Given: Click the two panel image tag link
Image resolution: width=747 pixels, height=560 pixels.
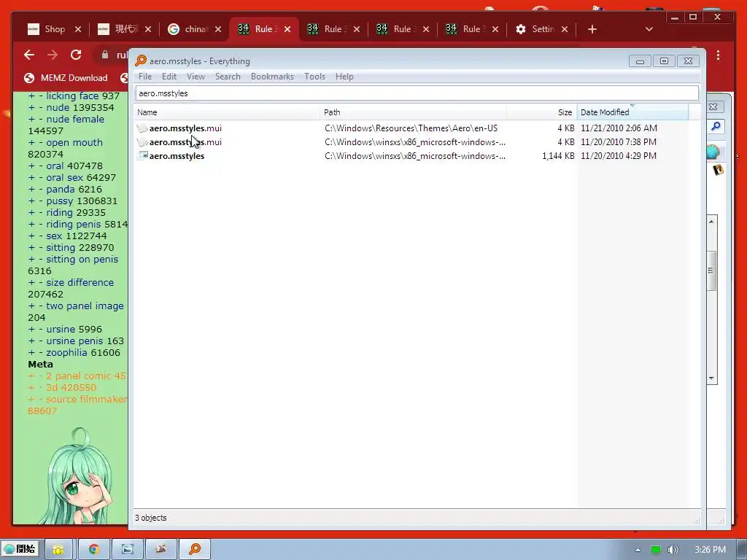Looking at the screenshot, I should 85,306.
